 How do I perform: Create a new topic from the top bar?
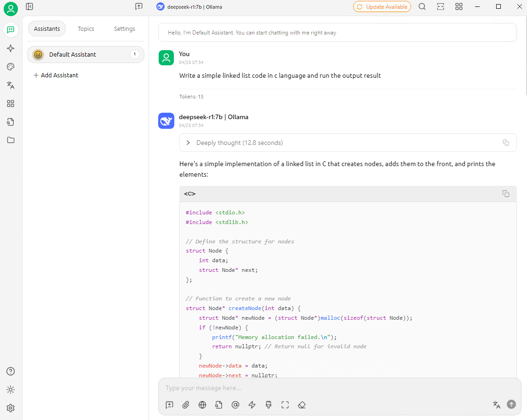pyautogui.click(x=139, y=7)
